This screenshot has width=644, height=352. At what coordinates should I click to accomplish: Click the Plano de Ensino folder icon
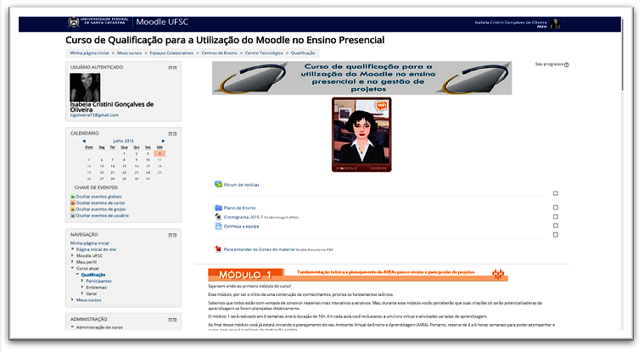(218, 208)
